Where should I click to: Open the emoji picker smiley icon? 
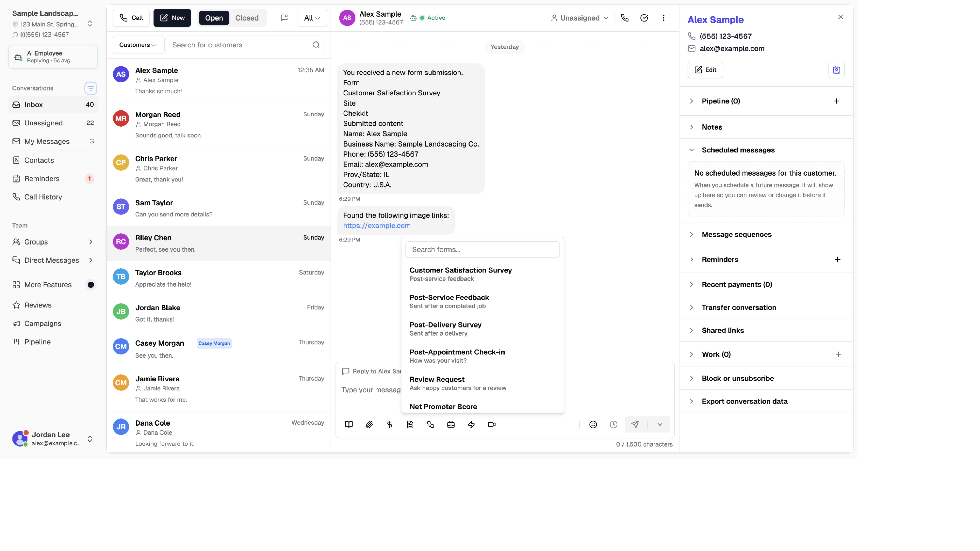593,424
